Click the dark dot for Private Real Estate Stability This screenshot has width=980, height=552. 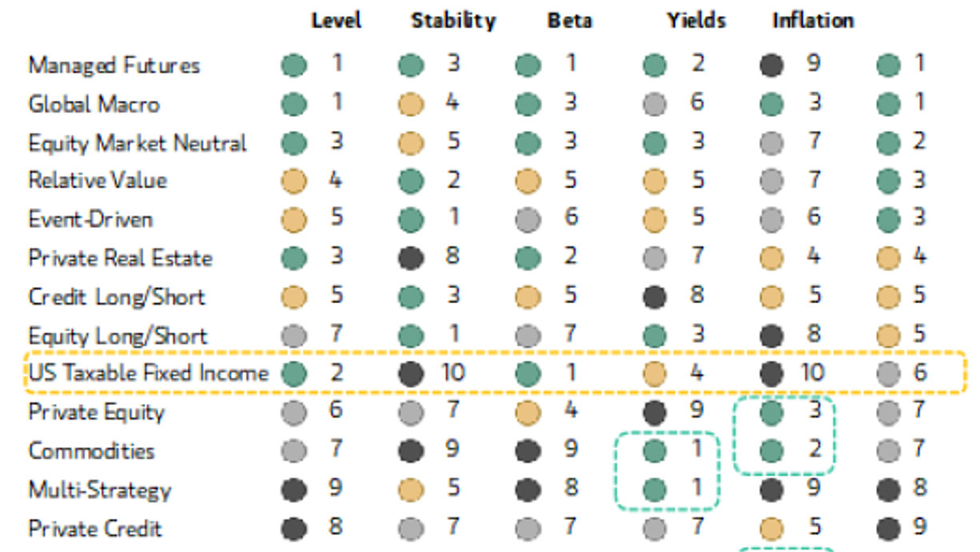point(411,258)
